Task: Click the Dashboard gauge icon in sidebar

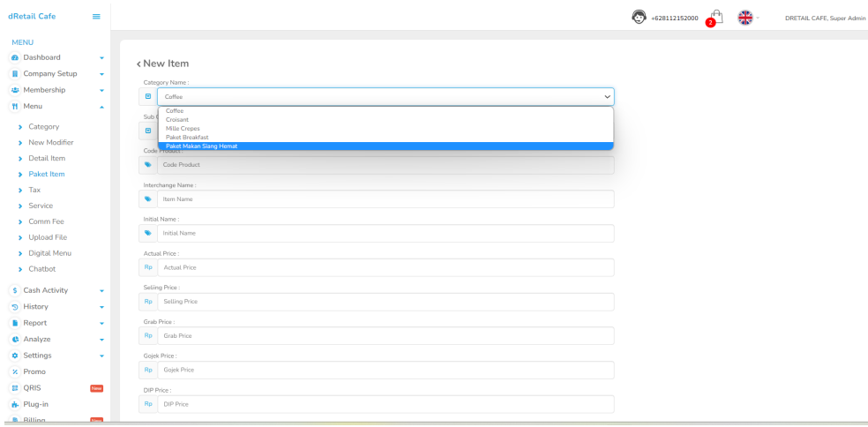Action: coord(15,57)
